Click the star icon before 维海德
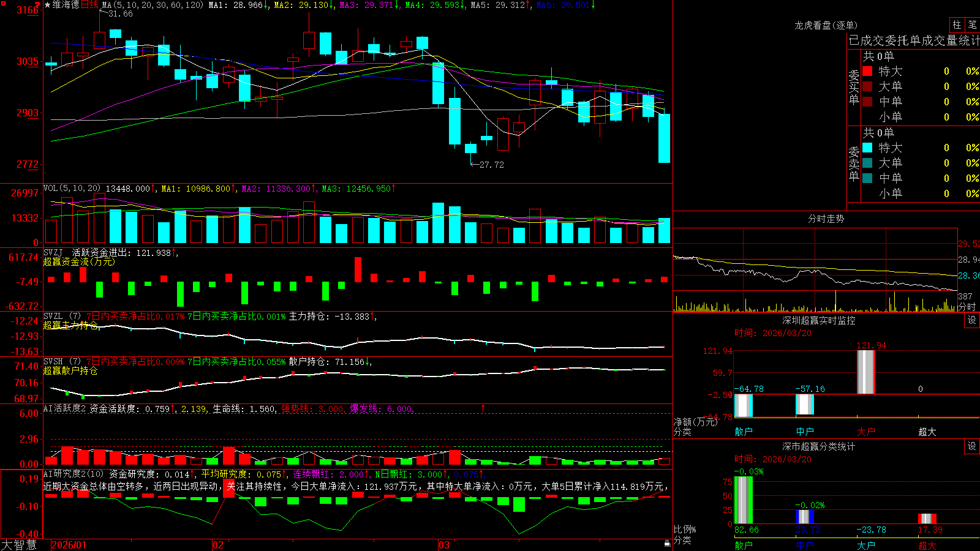980x551 pixels. 48,5
